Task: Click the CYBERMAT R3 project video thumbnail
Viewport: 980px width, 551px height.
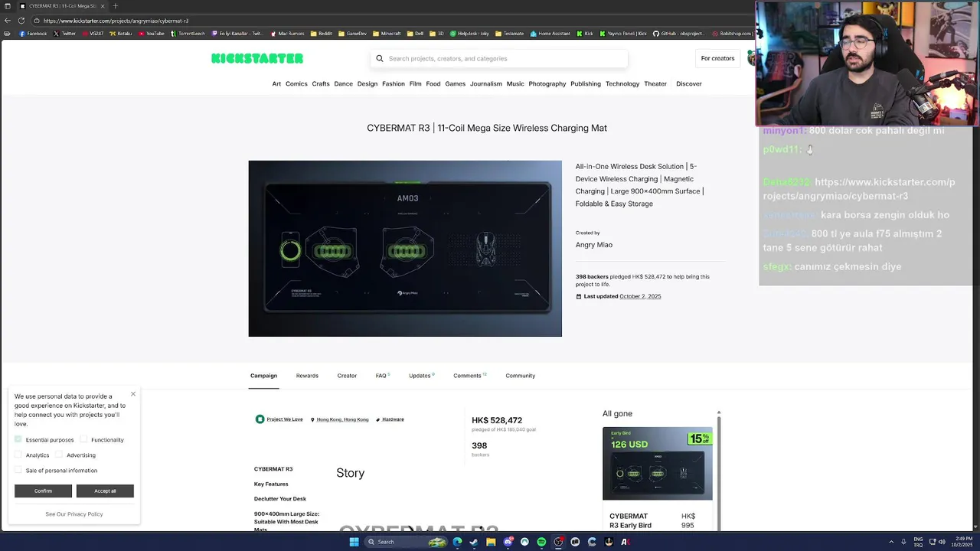Action: tap(405, 249)
